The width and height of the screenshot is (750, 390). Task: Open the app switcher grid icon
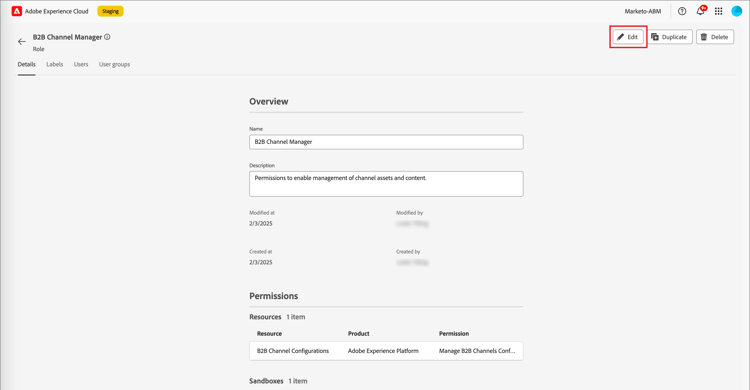(x=718, y=11)
